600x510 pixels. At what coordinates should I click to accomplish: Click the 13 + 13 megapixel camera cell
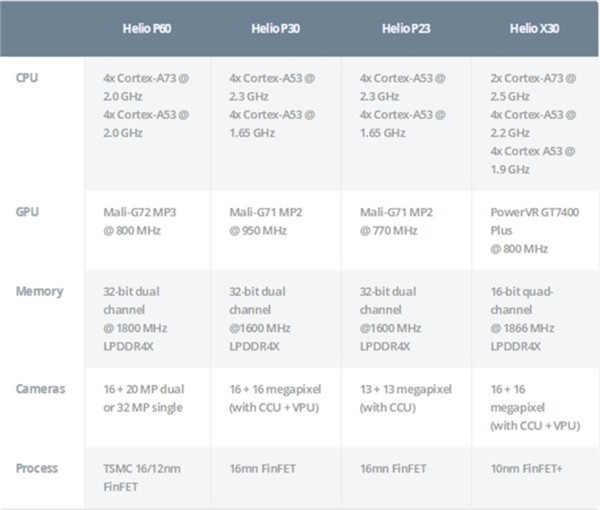(404, 396)
